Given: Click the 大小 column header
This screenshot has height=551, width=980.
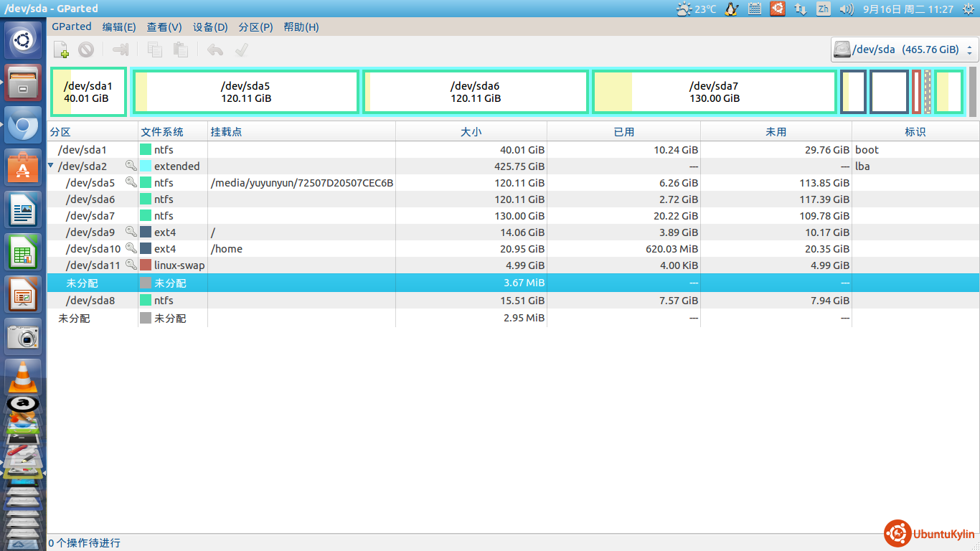Looking at the screenshot, I should click(x=471, y=132).
